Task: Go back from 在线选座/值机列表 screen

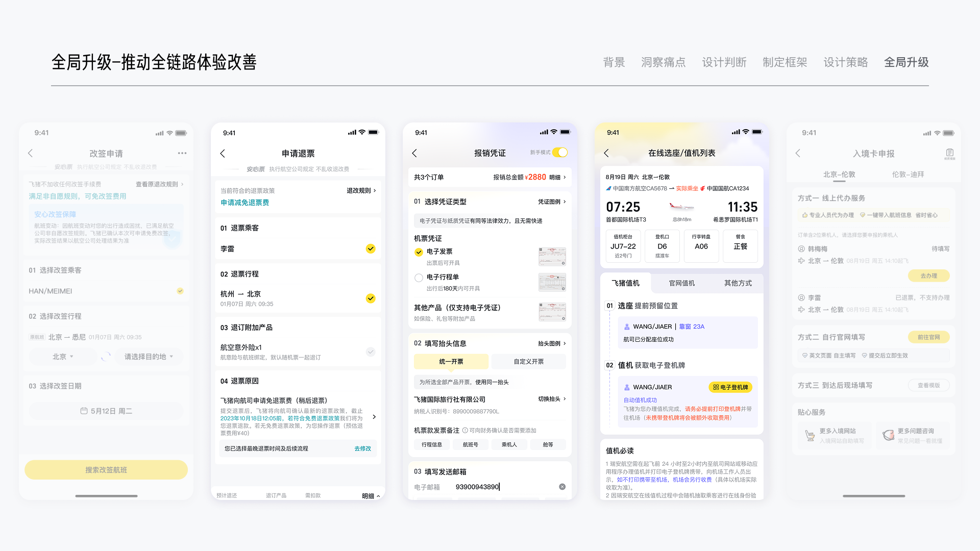Action: pyautogui.click(x=606, y=153)
